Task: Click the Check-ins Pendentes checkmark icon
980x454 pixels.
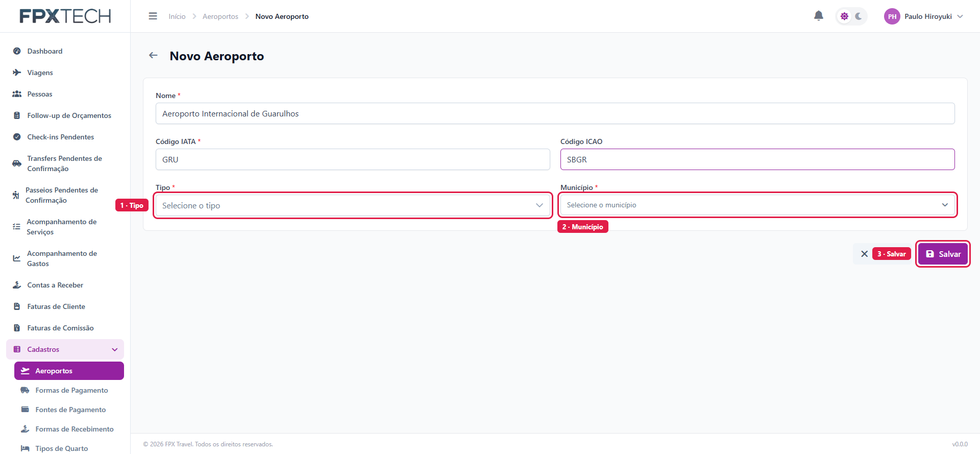Action: coord(17,137)
